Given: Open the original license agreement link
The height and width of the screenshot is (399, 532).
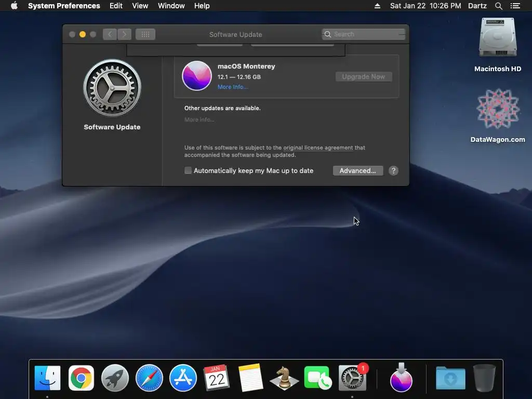Looking at the screenshot, I should [318, 148].
